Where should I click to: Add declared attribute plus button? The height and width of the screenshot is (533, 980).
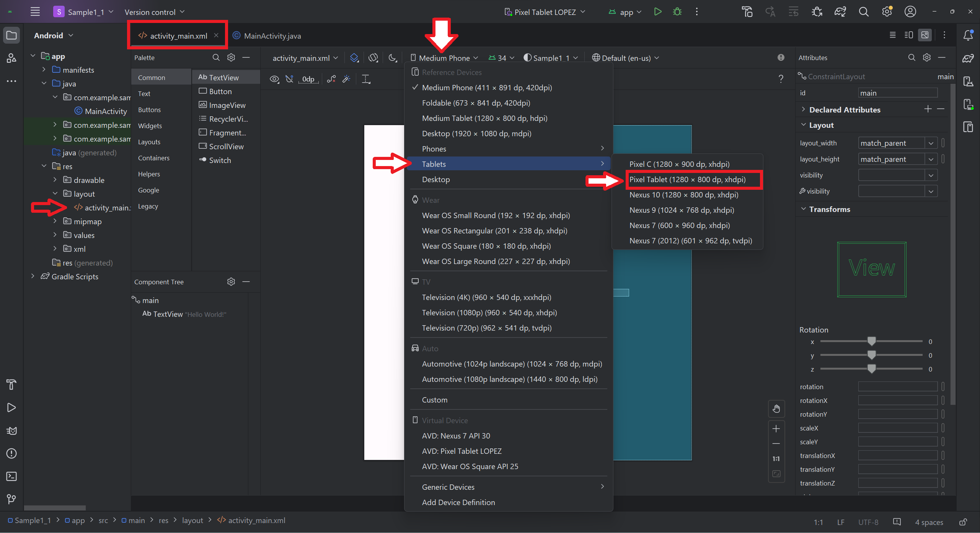click(928, 109)
